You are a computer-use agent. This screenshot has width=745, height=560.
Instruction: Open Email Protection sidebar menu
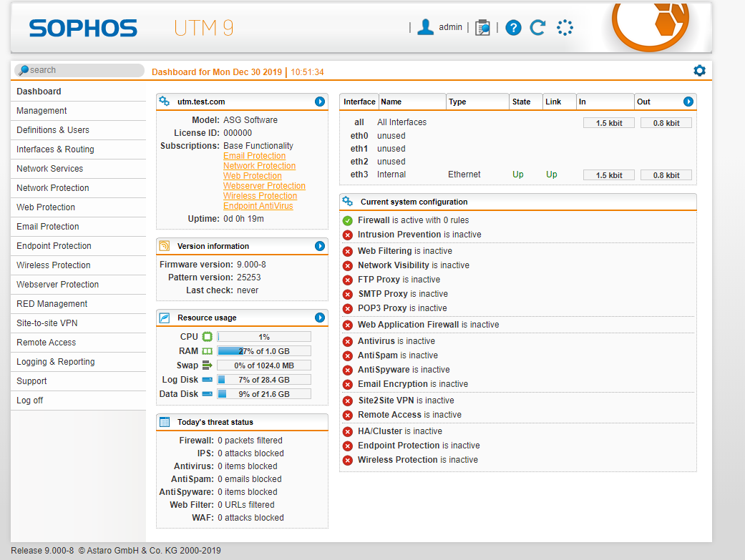click(79, 227)
